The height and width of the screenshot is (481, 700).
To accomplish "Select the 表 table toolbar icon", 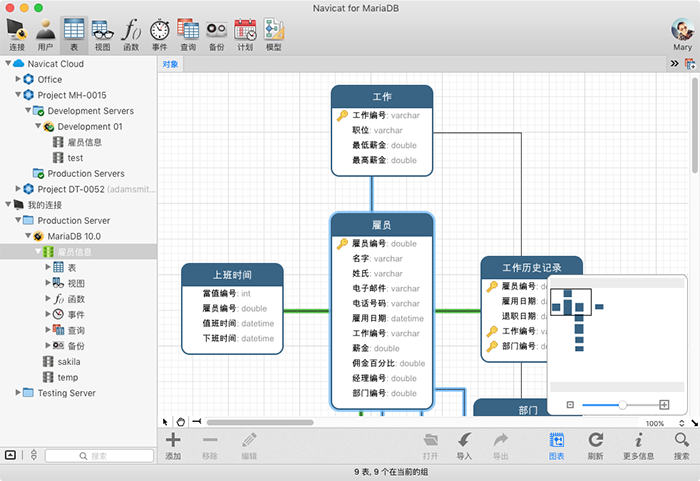I will 74,35.
